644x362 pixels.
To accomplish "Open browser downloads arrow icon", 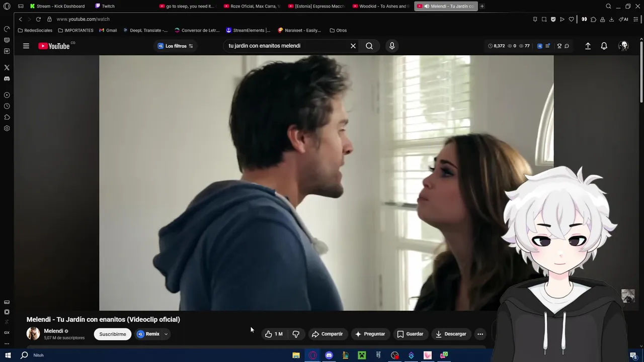I will (x=611, y=19).
